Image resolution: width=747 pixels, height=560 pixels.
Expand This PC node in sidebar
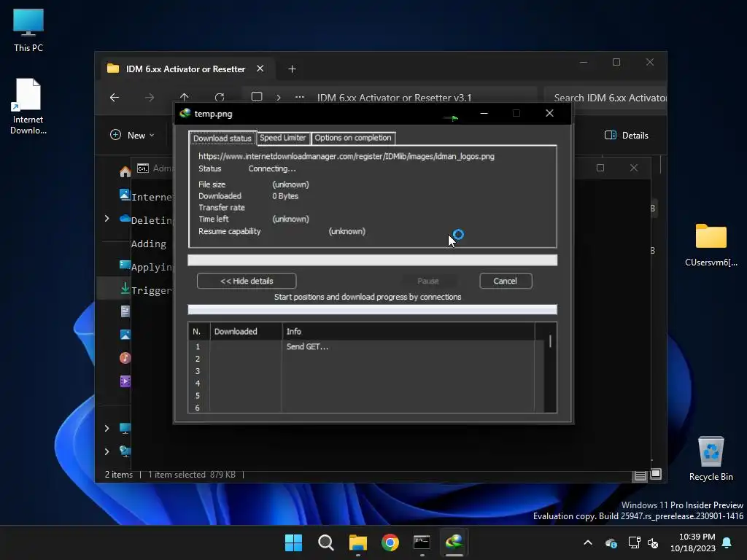(107, 428)
